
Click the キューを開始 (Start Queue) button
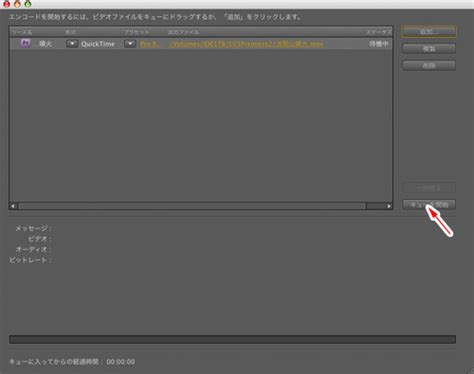[x=429, y=205]
